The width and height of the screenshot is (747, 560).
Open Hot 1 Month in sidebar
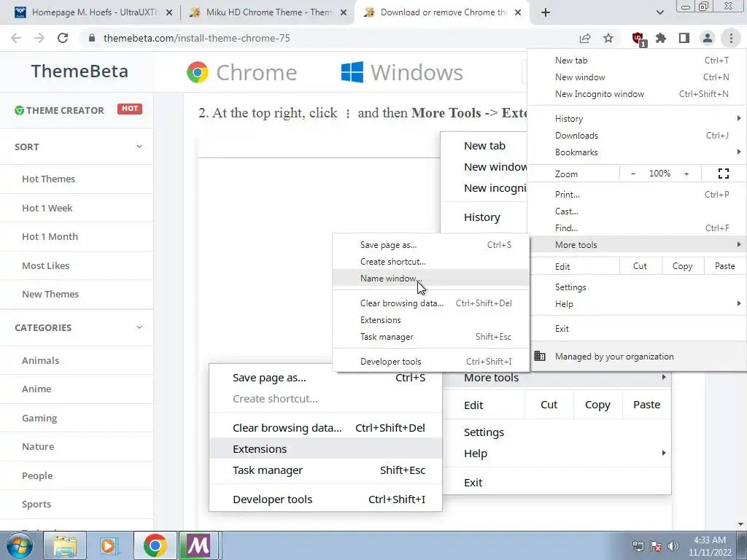[x=50, y=237]
